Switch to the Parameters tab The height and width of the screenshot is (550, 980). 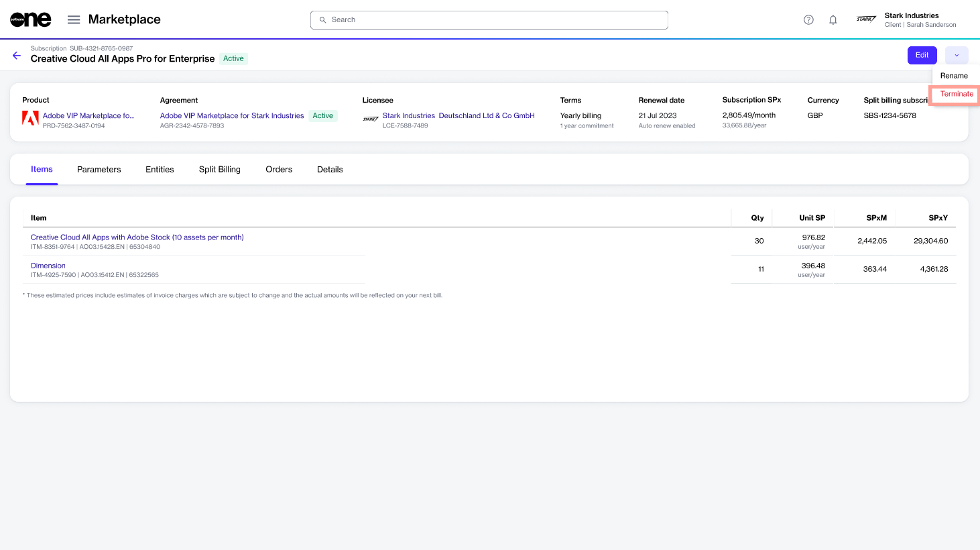99,170
